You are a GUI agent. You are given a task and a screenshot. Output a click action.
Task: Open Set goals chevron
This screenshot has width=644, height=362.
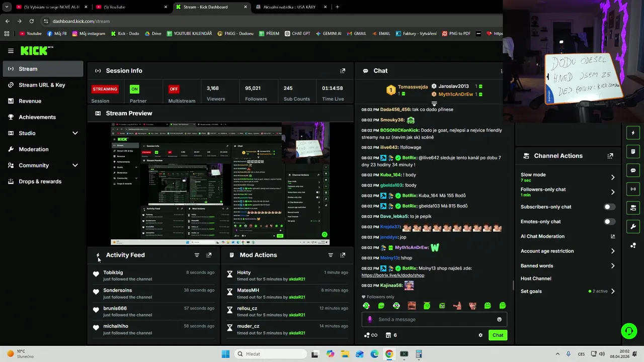click(x=613, y=291)
